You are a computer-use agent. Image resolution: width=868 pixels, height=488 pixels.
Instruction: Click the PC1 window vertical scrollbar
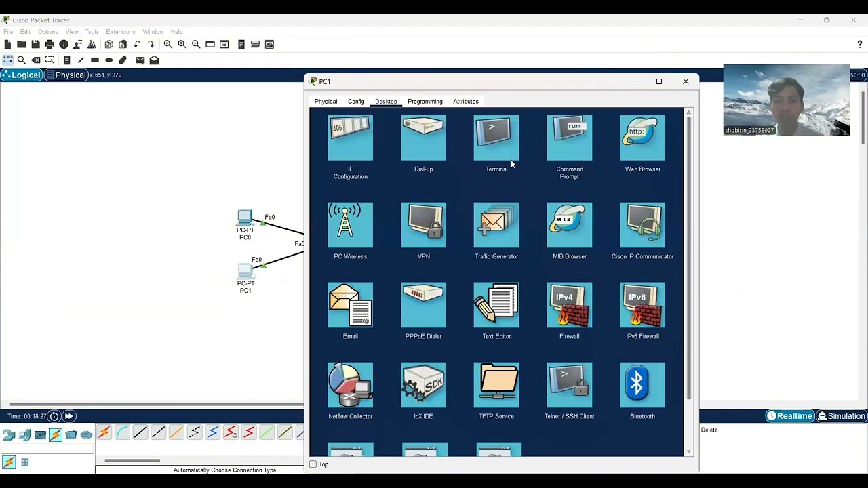(x=689, y=258)
